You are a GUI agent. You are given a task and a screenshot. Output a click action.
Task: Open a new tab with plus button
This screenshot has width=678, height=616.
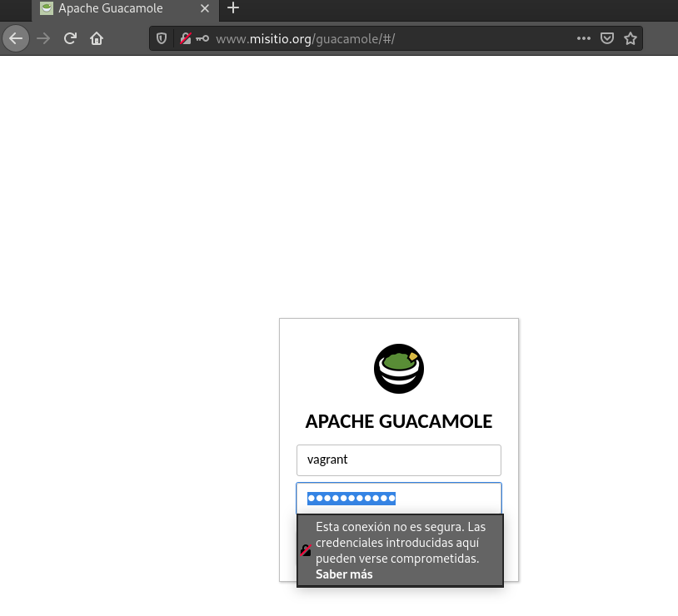pos(233,8)
